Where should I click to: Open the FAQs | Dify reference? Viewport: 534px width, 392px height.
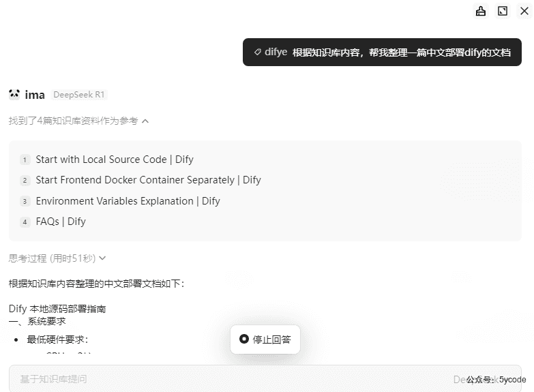61,222
